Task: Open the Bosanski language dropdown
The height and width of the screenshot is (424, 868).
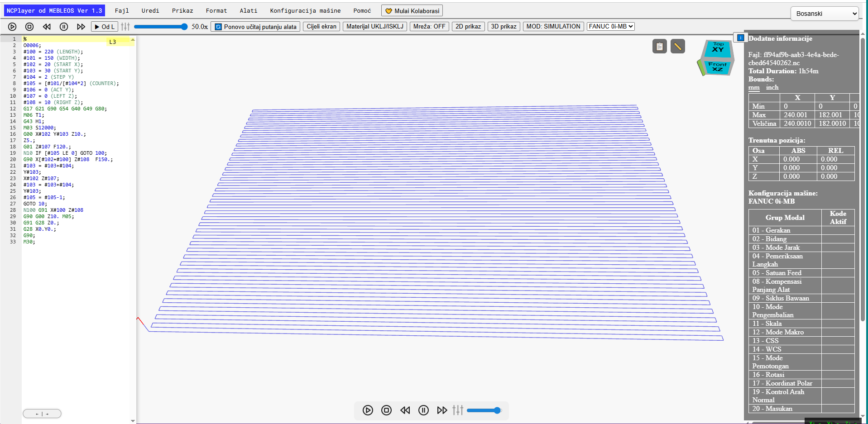Action: click(825, 14)
